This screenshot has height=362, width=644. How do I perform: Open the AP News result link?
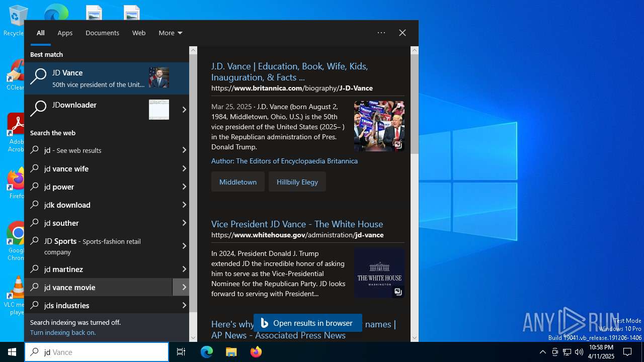303,329
